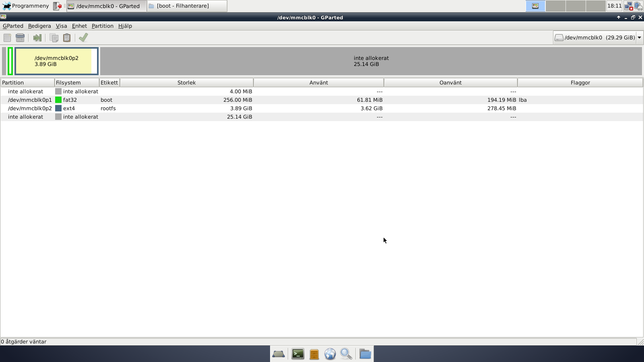644x362 pixels.
Task: Open the Enhet menu
Action: [79, 26]
